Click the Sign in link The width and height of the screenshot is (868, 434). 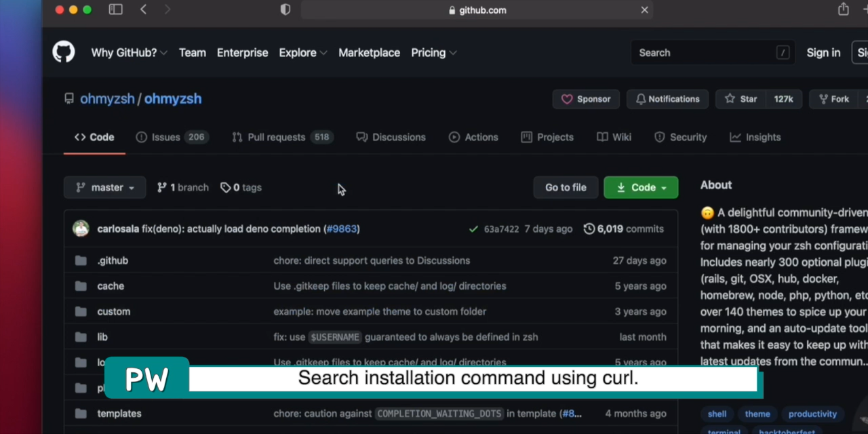point(823,52)
